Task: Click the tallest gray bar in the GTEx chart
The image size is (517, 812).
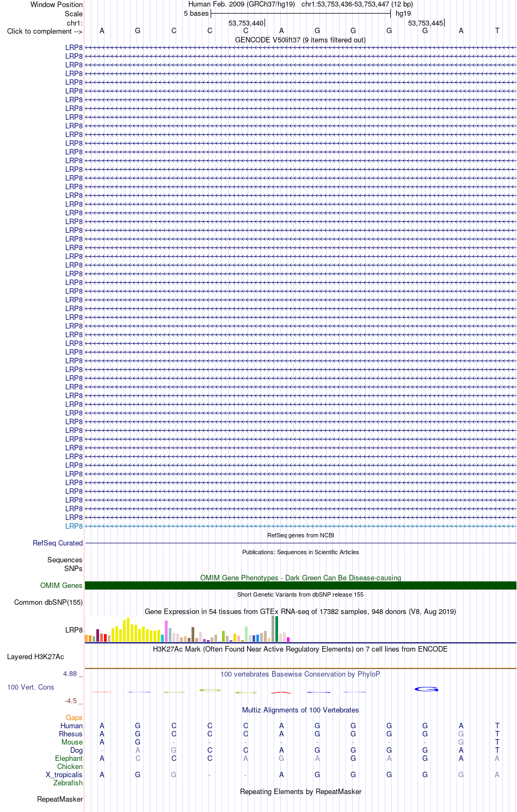Action: pyautogui.click(x=273, y=629)
